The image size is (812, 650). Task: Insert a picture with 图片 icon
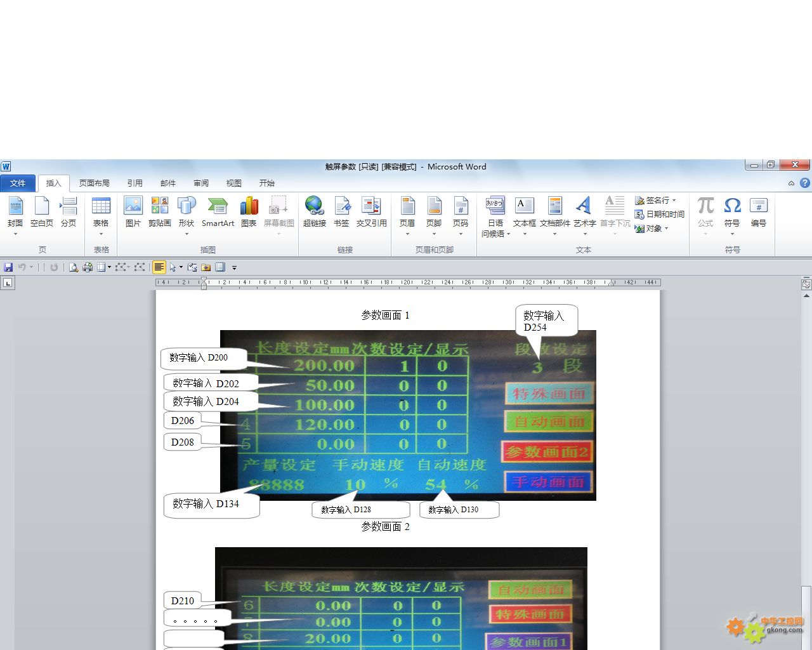click(133, 211)
